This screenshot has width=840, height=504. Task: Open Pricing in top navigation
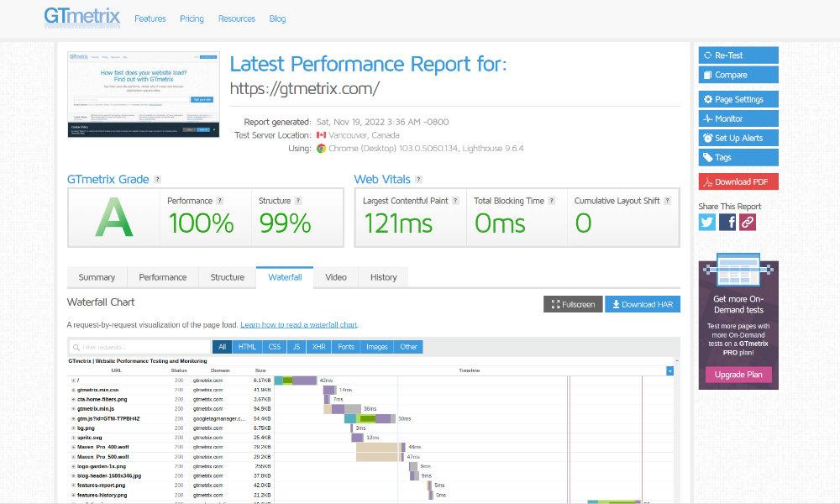click(x=192, y=18)
